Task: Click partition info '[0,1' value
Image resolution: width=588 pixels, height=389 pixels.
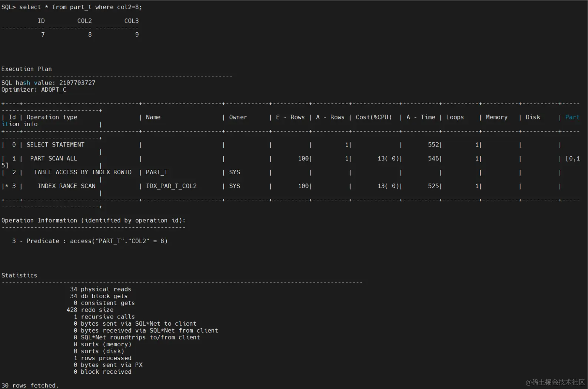Action: click(x=572, y=158)
